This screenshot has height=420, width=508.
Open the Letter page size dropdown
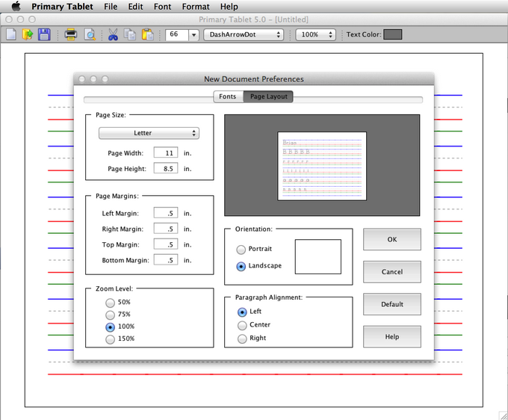(x=149, y=133)
